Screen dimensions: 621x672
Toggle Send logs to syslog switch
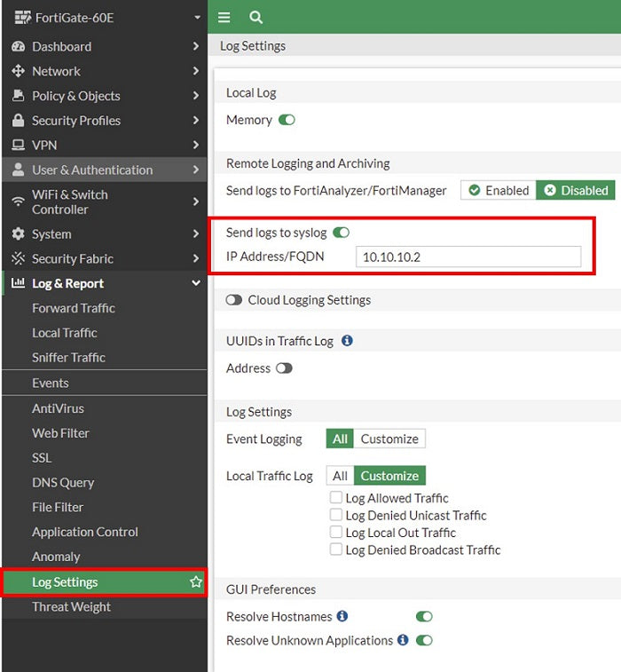[342, 233]
